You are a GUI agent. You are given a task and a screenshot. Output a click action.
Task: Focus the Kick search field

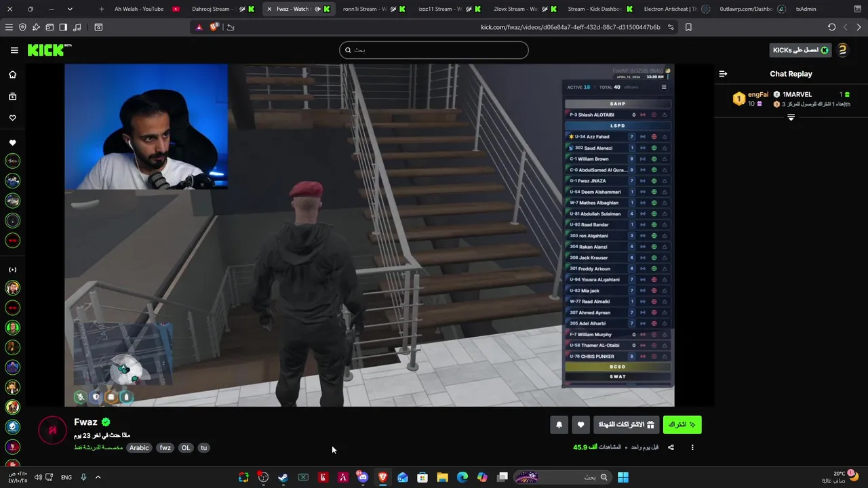(x=434, y=50)
